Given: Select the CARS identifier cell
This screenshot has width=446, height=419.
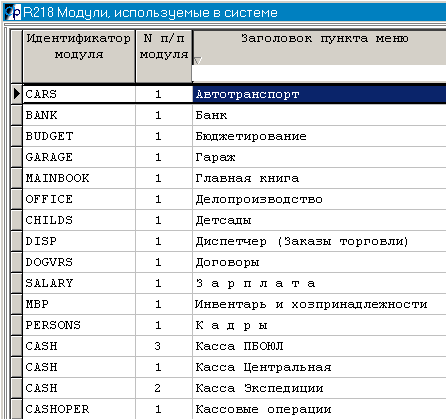Looking at the screenshot, I should click(x=79, y=94).
